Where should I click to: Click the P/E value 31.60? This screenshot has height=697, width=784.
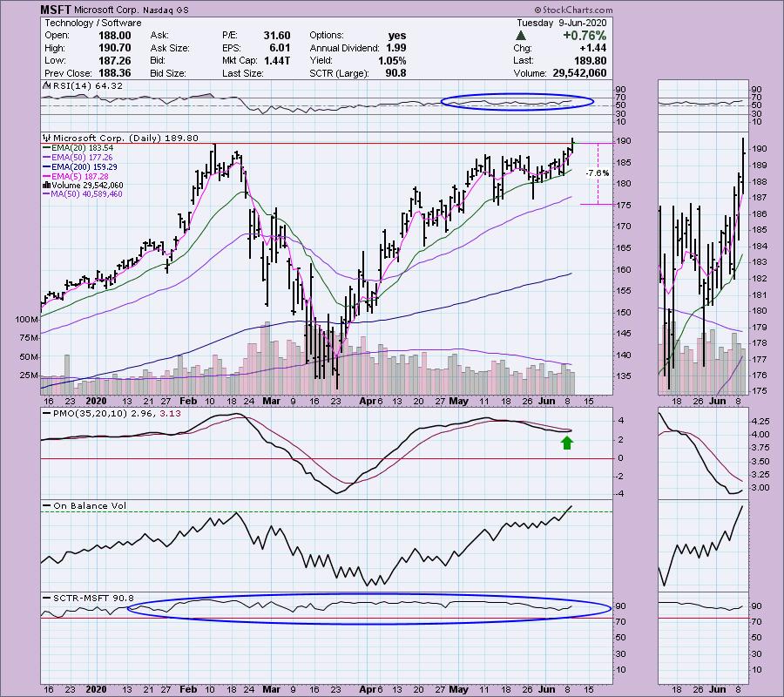pos(277,36)
